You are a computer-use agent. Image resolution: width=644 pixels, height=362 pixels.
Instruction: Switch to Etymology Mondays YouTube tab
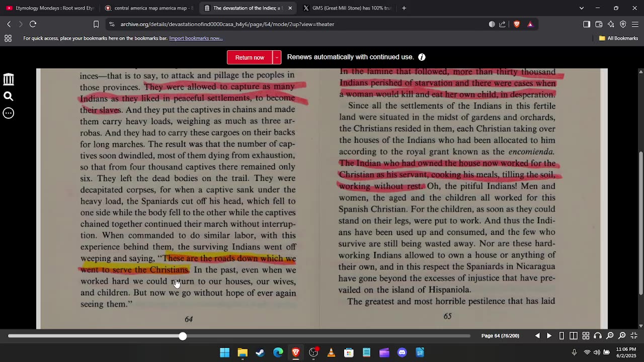[50, 8]
